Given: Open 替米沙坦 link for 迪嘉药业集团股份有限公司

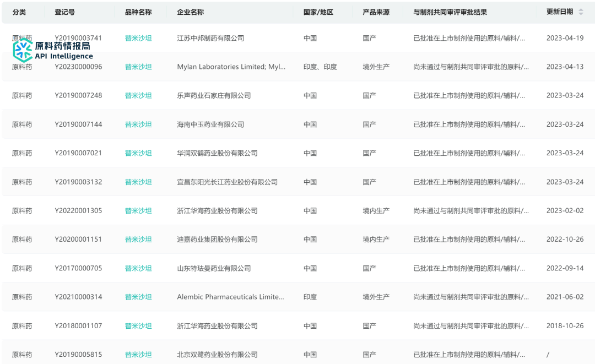Looking at the screenshot, I should point(138,239).
